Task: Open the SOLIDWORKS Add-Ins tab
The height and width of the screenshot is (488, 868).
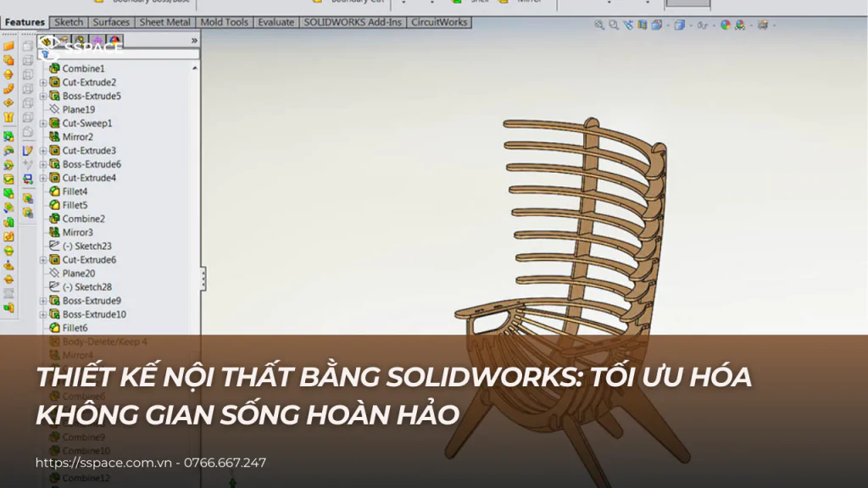Action: (x=353, y=22)
